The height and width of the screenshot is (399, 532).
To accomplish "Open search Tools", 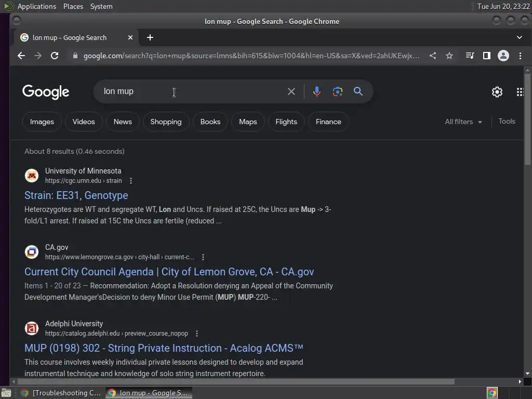I will (x=507, y=121).
